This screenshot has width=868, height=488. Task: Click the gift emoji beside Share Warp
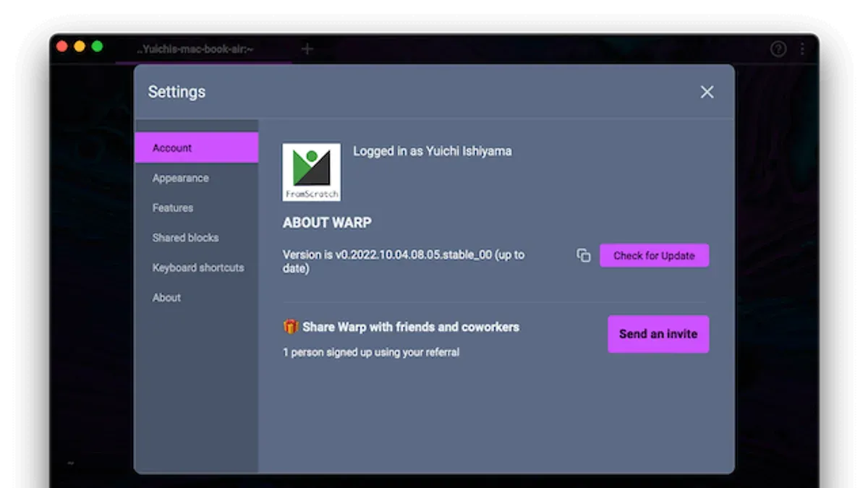pos(290,327)
